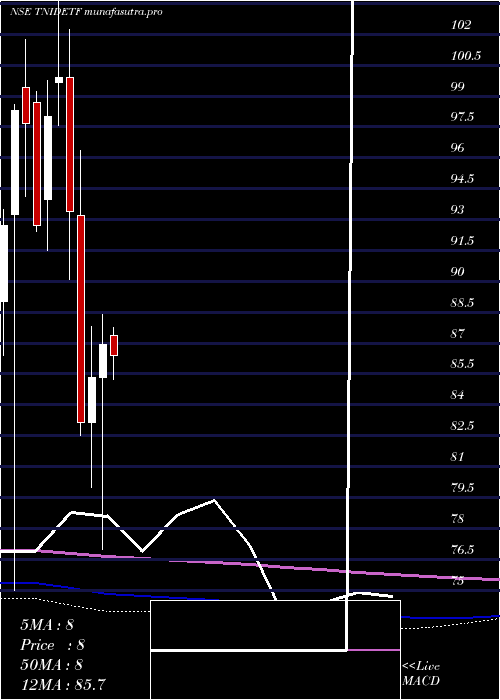Click the 99 price axis label
Image resolution: width=500 pixels, height=700 pixels.
coord(458,87)
